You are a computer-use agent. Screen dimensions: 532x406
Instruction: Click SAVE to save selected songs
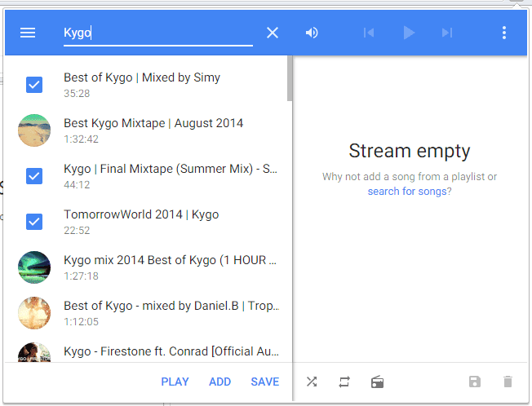pyautogui.click(x=265, y=382)
